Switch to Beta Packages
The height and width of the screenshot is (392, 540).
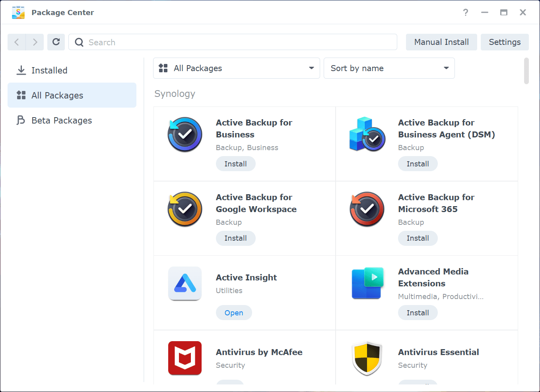[x=72, y=120]
